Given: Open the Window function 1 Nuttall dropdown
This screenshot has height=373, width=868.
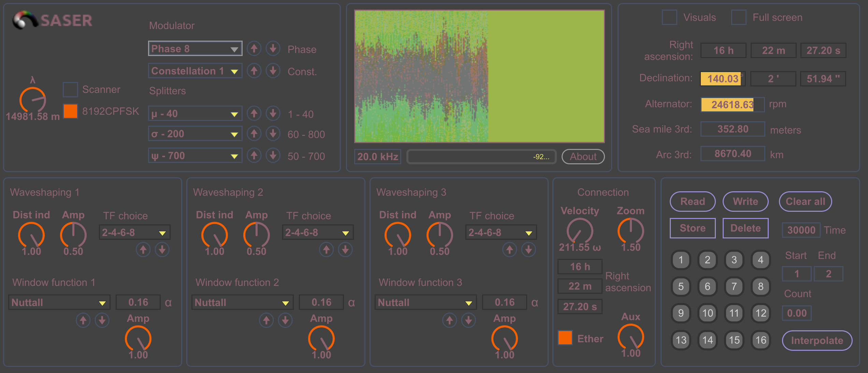Looking at the screenshot, I should tap(59, 303).
